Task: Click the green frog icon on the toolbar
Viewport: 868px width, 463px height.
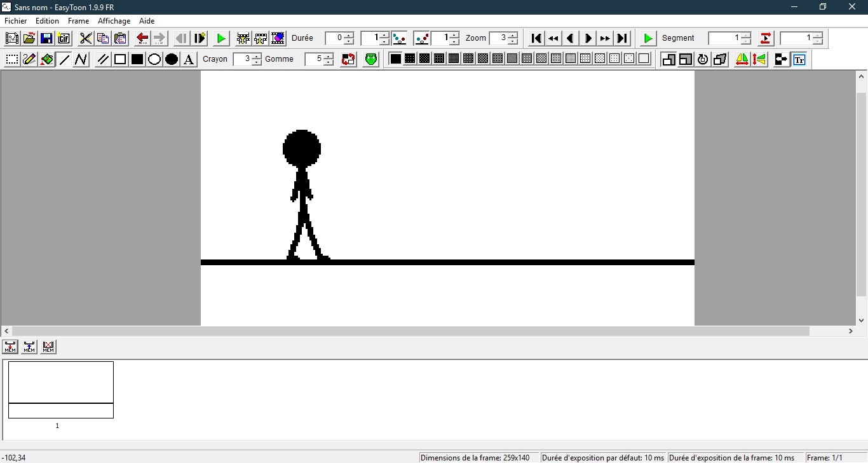Action: pos(370,59)
